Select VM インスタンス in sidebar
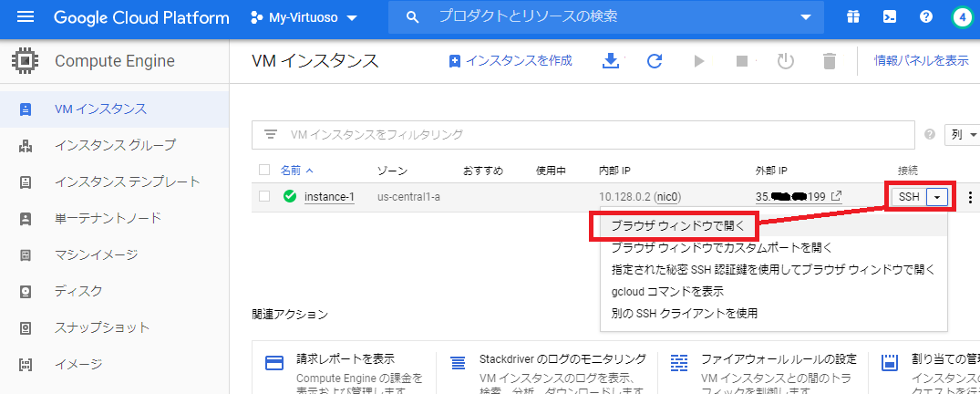980x394 pixels. (114, 109)
